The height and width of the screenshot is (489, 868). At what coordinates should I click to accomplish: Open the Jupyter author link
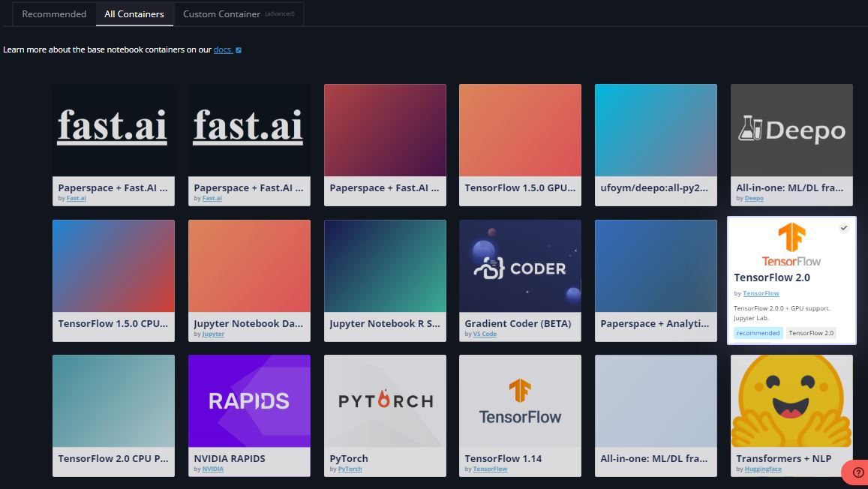[213, 334]
